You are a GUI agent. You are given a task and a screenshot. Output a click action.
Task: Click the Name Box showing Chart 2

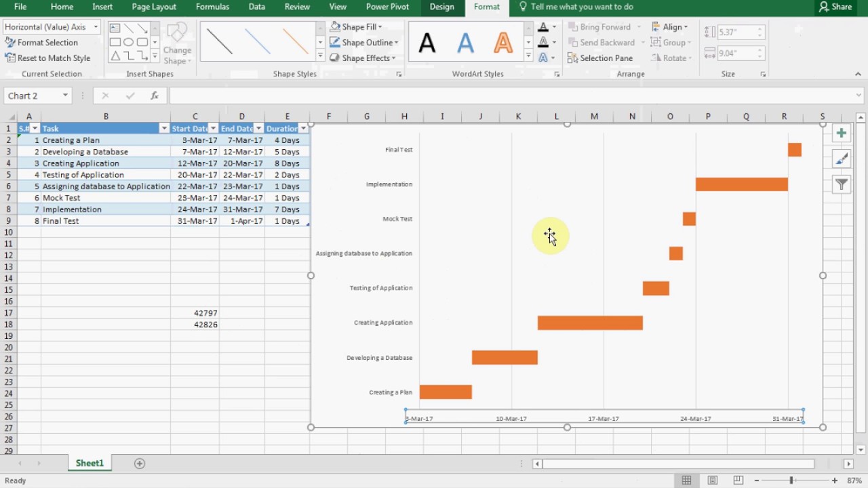click(x=37, y=96)
